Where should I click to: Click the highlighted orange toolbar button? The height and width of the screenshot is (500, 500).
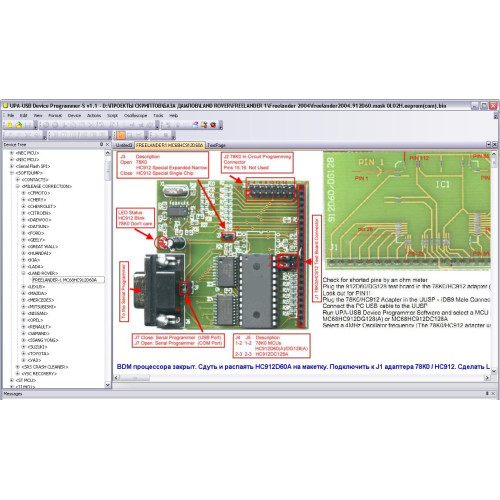click(121, 135)
